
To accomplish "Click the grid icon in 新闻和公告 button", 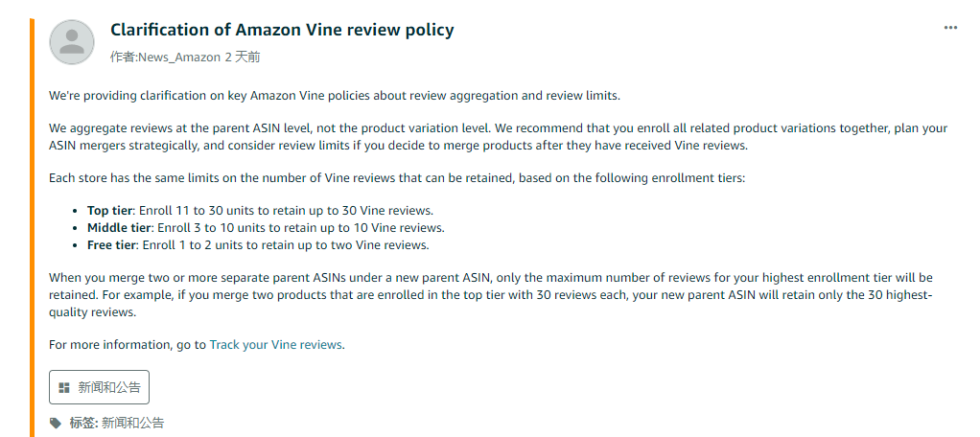I will (63, 388).
